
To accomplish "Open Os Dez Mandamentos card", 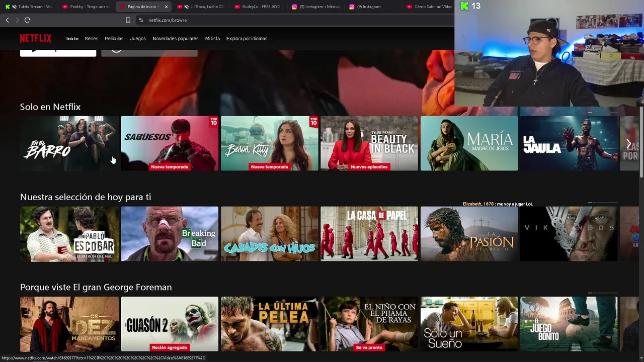I will [69, 324].
